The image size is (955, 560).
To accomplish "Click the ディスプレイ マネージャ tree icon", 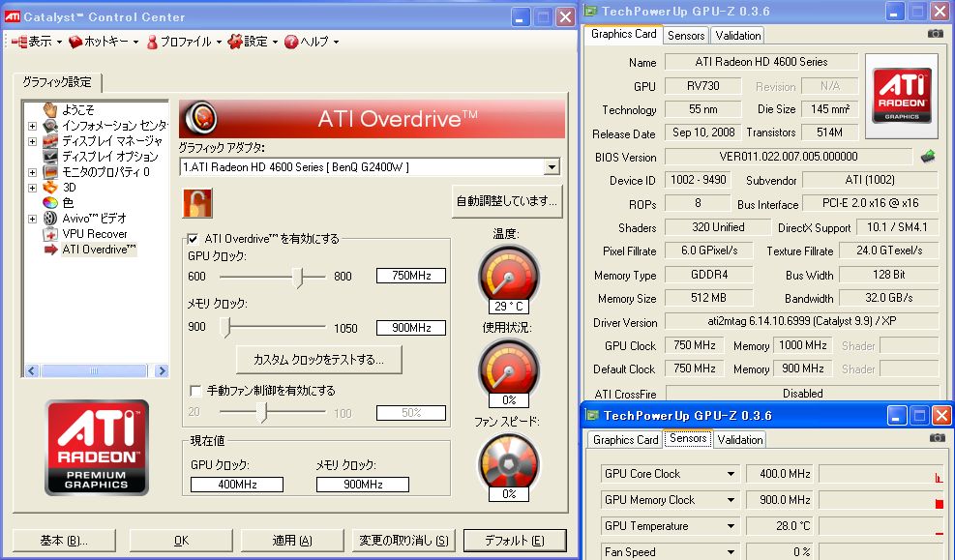I will click(50, 140).
